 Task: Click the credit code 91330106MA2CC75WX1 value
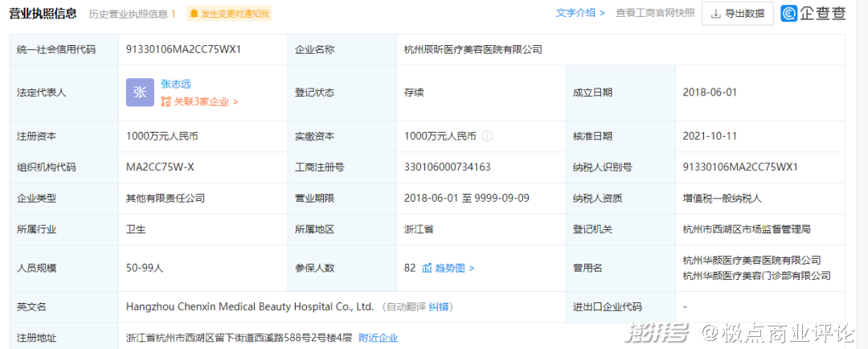click(x=184, y=49)
